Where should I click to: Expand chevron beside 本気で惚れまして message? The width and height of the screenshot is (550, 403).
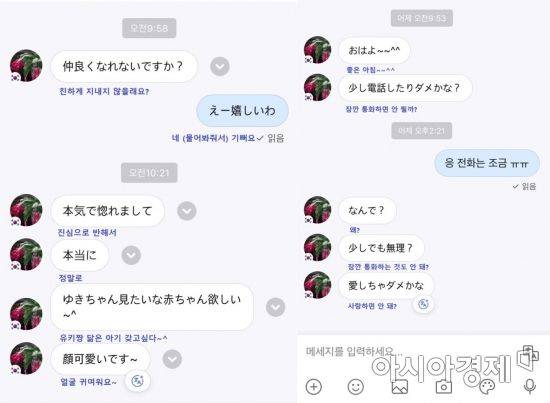click(187, 211)
